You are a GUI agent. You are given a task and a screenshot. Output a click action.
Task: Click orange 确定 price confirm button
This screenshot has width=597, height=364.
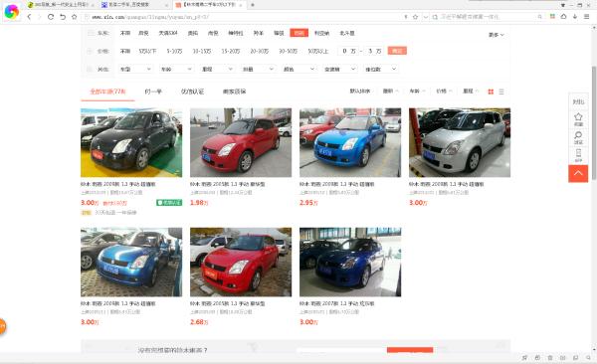point(397,51)
